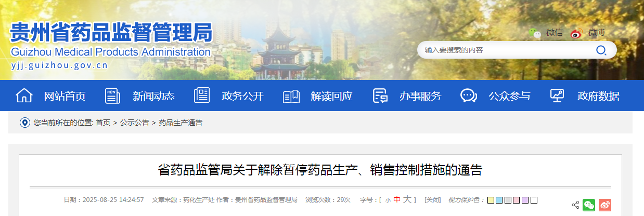Click the share icon below the title
The image size is (644, 216).
[x=575, y=205]
